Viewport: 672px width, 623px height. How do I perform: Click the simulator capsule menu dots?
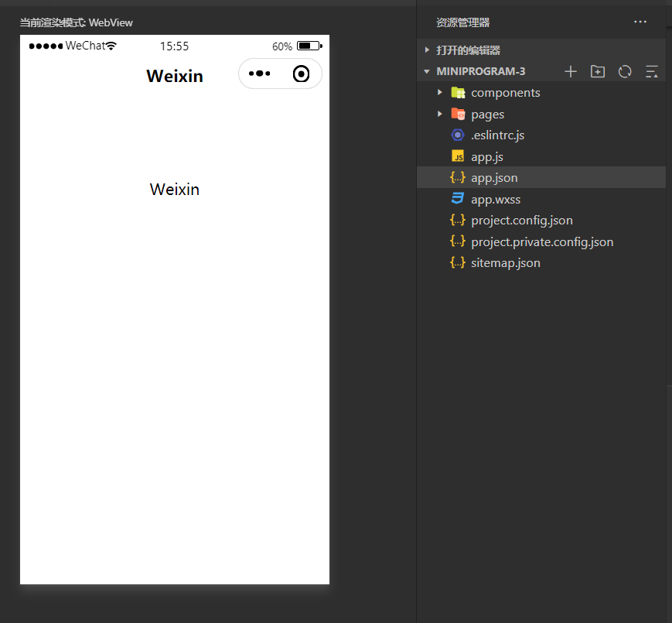259,74
